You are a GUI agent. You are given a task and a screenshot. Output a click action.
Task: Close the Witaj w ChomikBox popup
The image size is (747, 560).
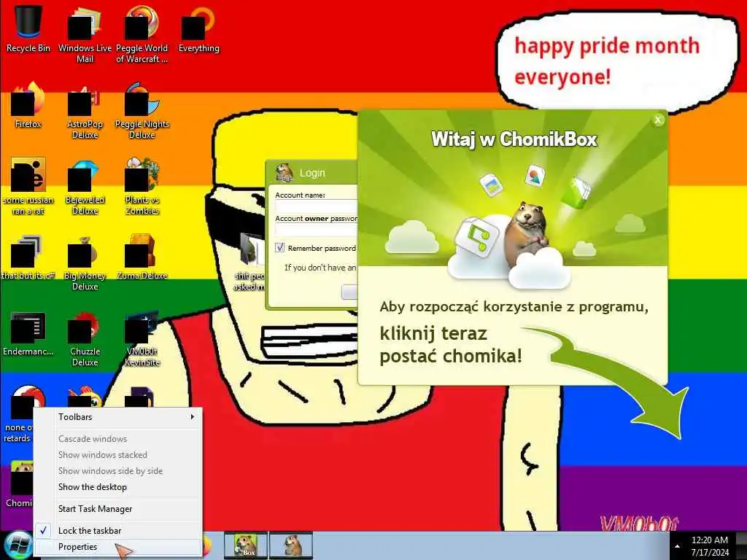click(658, 120)
